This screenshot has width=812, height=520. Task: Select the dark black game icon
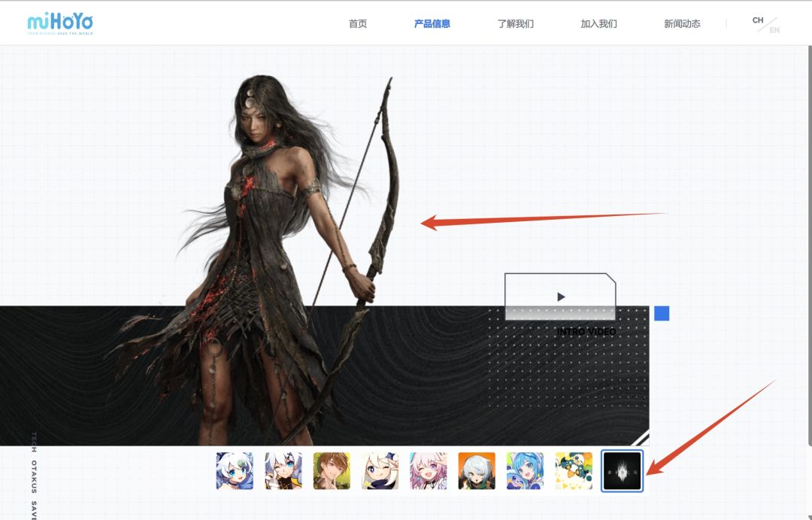tap(622, 471)
